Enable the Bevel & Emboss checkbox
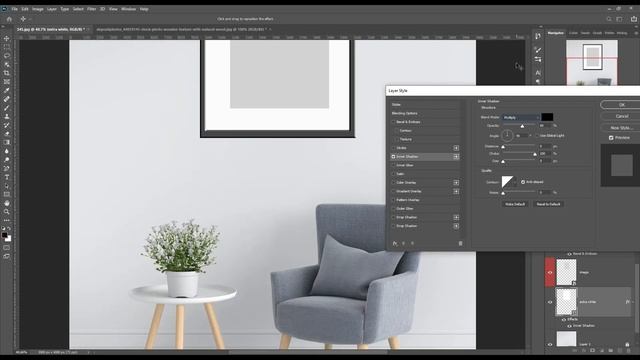 (393, 122)
